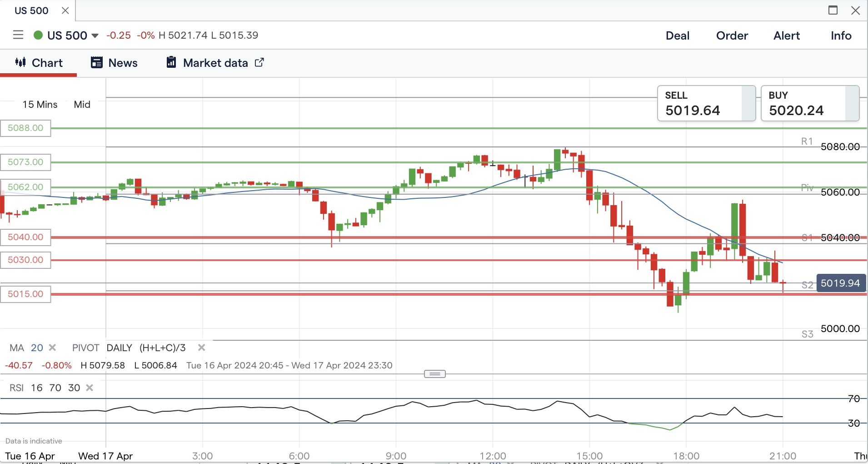Open the Deal ticket
This screenshot has width=868, height=464.
coord(678,35)
